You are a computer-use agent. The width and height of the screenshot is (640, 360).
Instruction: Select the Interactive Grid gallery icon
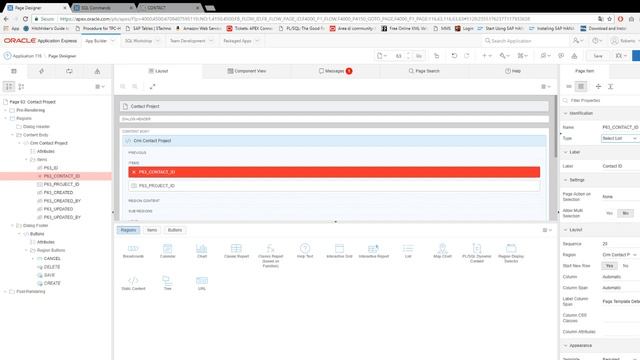339,251
